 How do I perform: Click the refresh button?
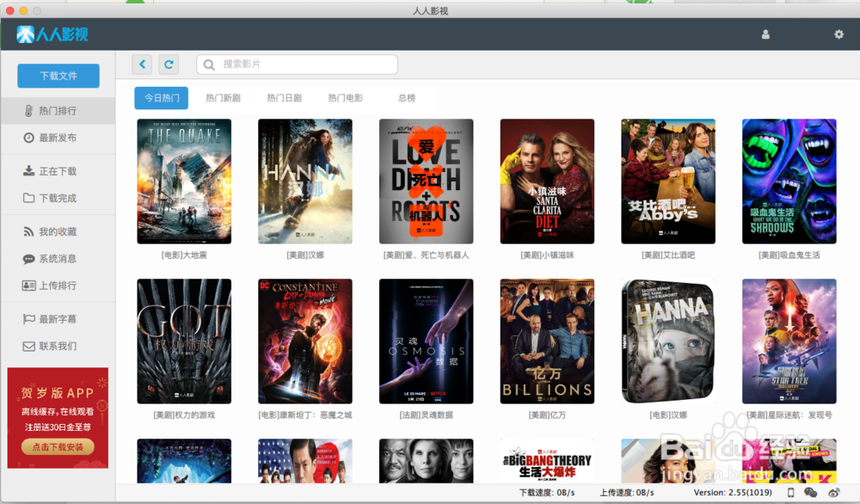169,65
